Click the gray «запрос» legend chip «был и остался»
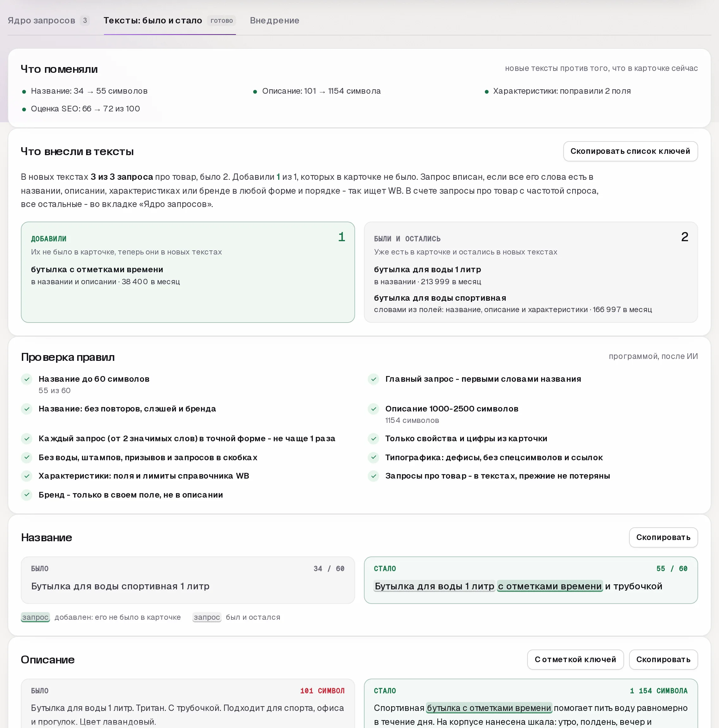The image size is (719, 728). click(207, 617)
